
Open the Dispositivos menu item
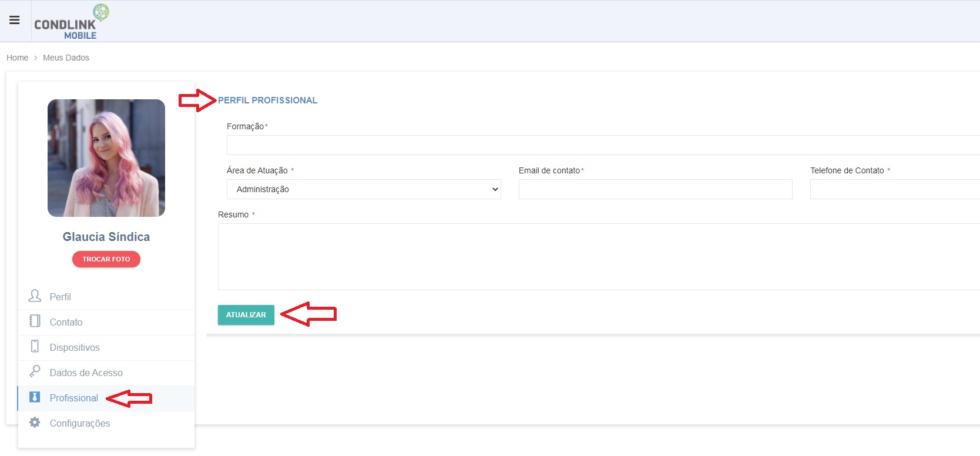[106, 347]
